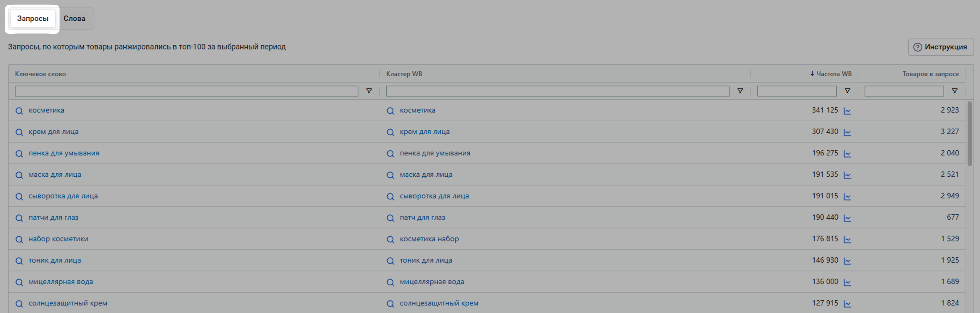Click search icon before keyword косметика

(x=19, y=111)
